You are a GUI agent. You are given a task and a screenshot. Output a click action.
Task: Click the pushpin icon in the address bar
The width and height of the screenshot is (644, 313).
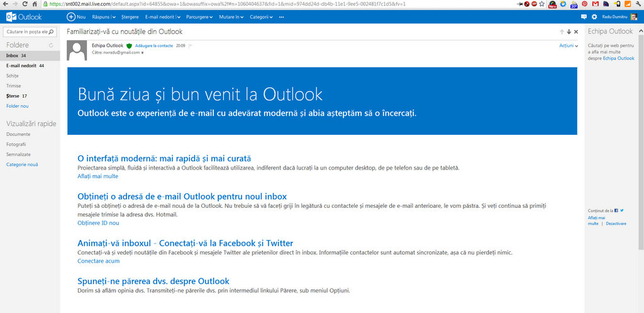pyautogui.click(x=519, y=4)
